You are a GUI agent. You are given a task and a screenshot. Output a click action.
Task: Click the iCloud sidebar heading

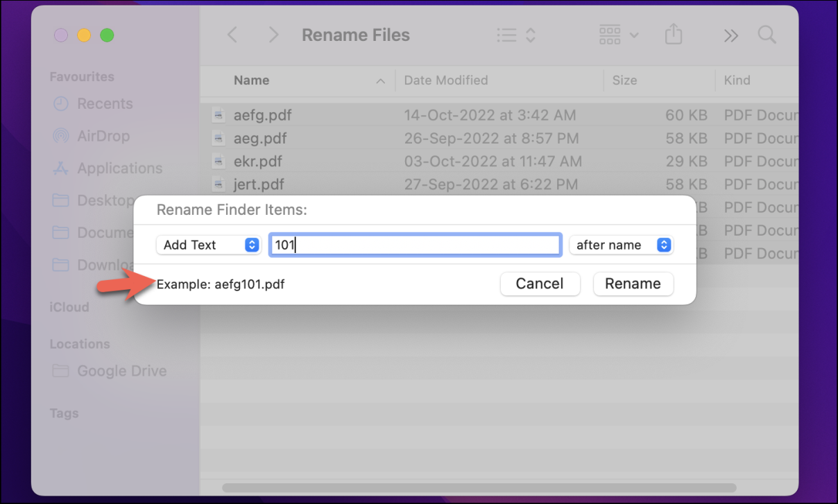(x=69, y=307)
